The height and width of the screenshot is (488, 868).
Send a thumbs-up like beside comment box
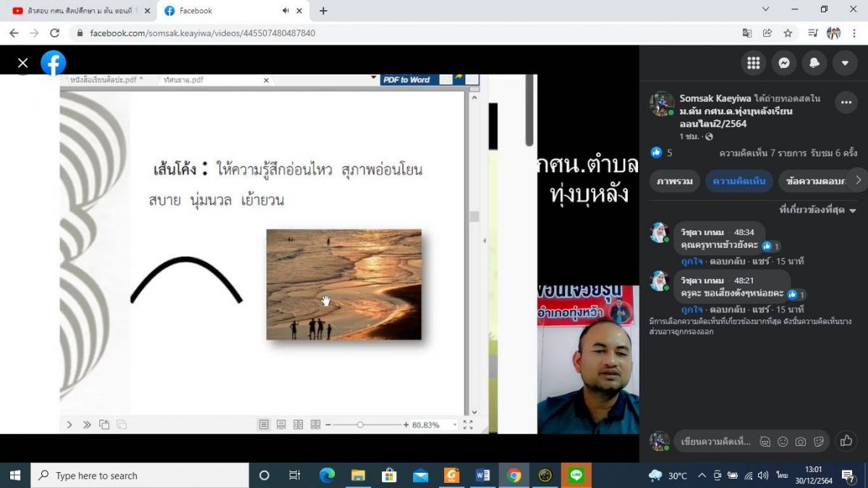846,440
